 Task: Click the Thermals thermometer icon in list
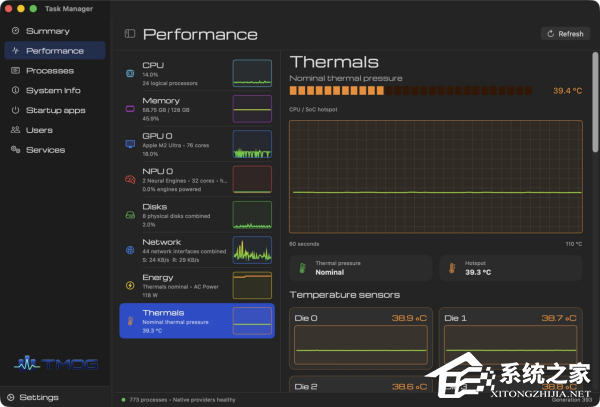click(x=130, y=321)
